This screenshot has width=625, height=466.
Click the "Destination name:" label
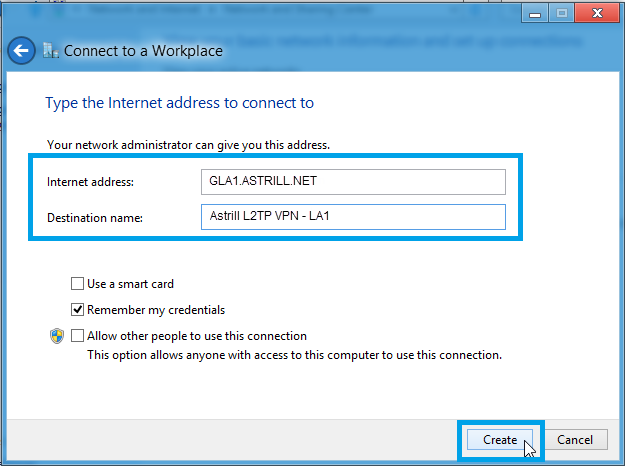pyautogui.click(x=95, y=217)
